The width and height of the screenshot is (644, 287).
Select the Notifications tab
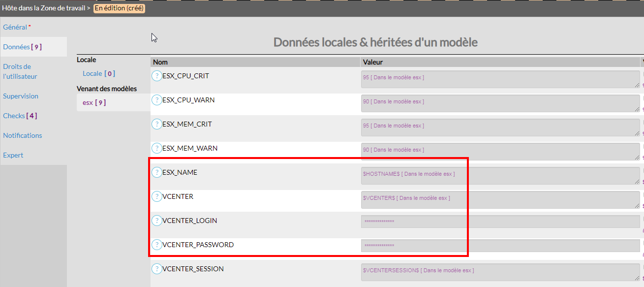(23, 135)
